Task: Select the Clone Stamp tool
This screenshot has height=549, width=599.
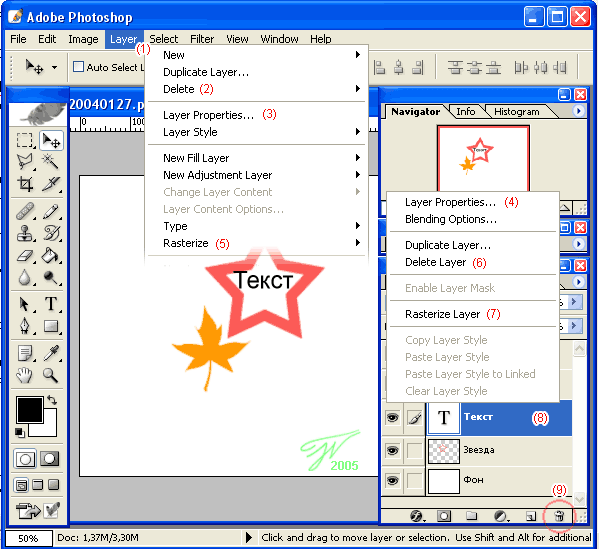Action: point(25,233)
